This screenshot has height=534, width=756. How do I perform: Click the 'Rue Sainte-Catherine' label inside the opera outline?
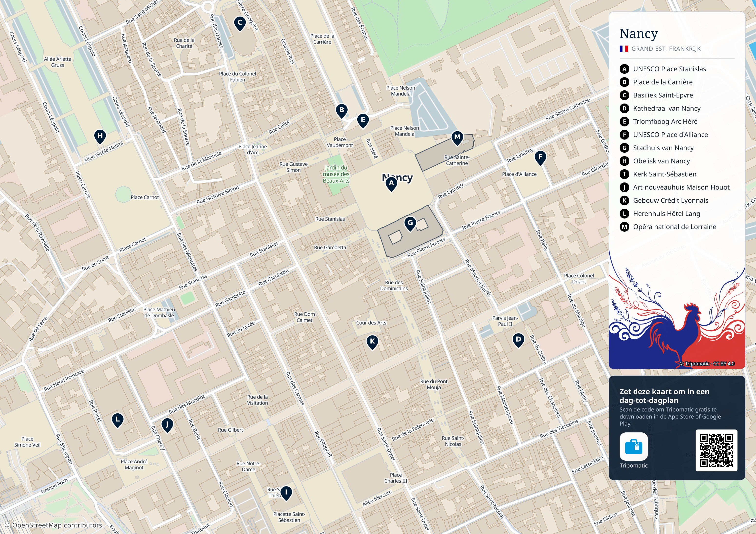click(457, 161)
